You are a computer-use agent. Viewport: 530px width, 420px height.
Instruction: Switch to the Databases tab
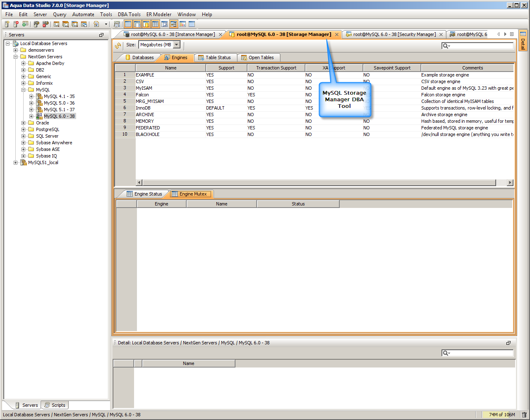(x=139, y=57)
